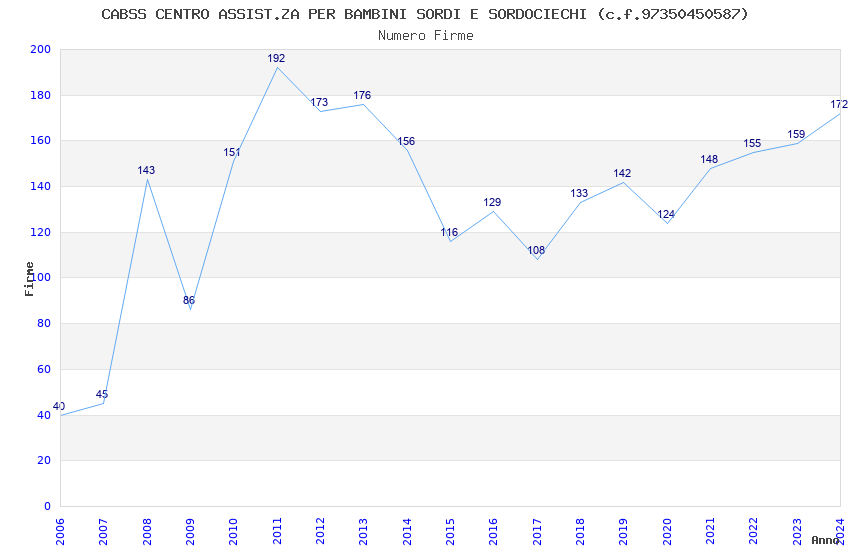Select the data label 143 for 2008
The image size is (850, 550).
146,170
